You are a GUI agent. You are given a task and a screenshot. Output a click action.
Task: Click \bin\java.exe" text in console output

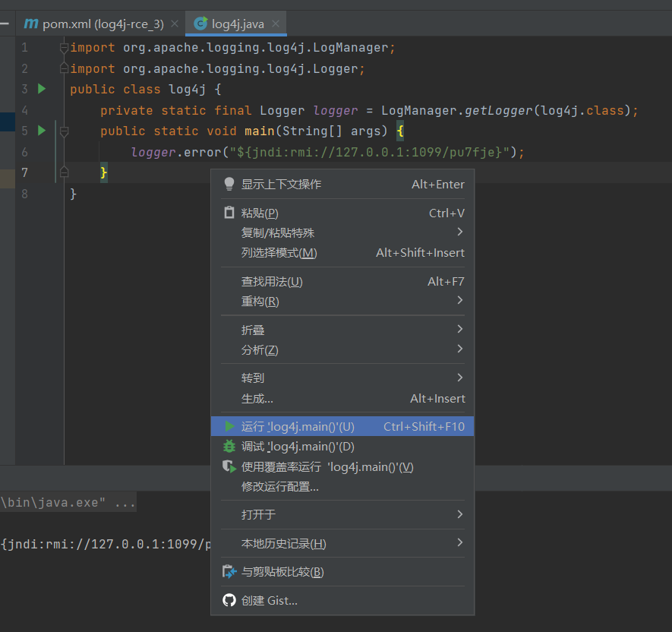coord(53,503)
